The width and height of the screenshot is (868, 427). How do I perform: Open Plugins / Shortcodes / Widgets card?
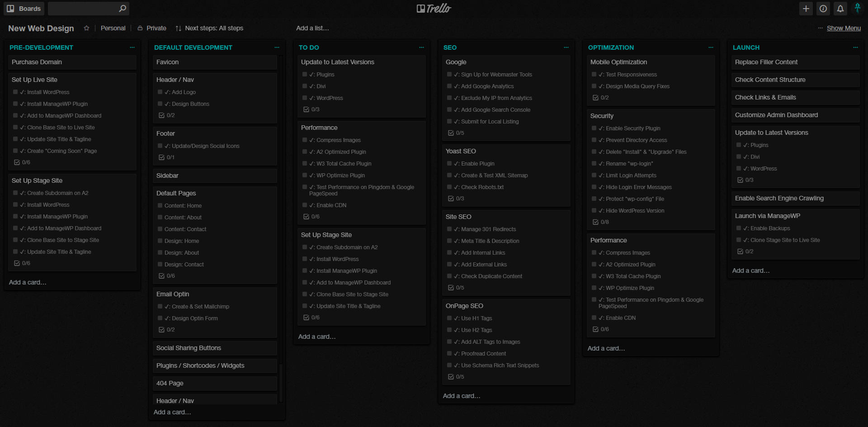pyautogui.click(x=215, y=365)
